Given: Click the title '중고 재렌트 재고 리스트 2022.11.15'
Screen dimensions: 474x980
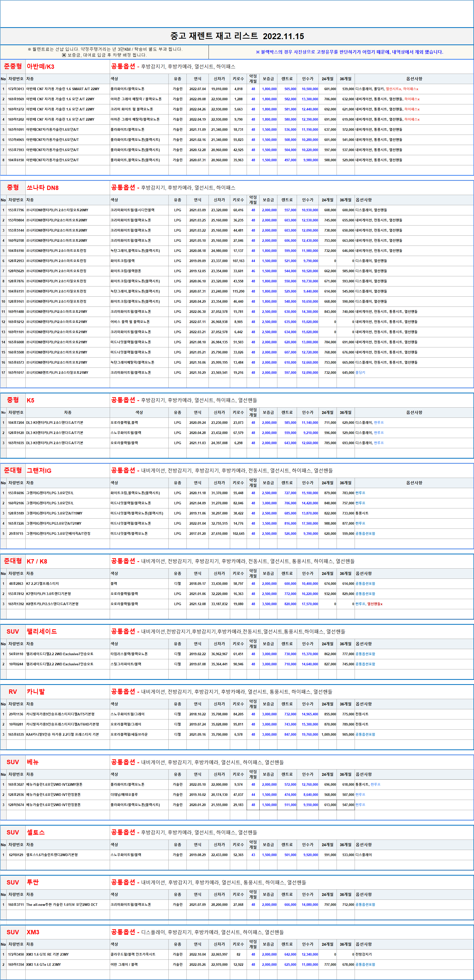Looking at the screenshot, I should tap(237, 36).
